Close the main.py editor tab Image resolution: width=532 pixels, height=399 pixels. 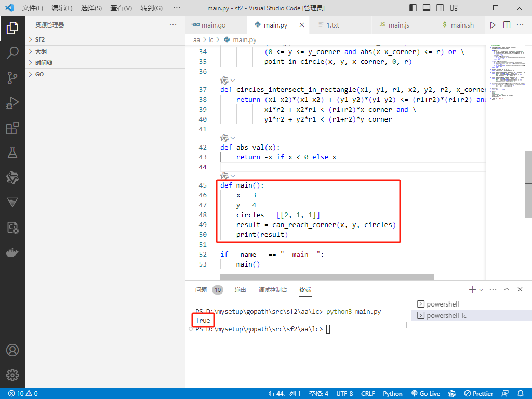(302, 25)
